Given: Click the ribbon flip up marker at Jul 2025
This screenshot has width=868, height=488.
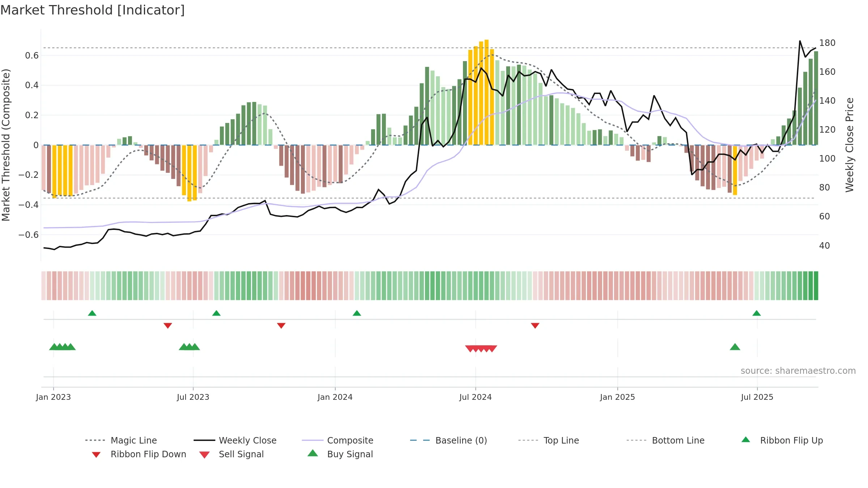Looking at the screenshot, I should click(757, 313).
